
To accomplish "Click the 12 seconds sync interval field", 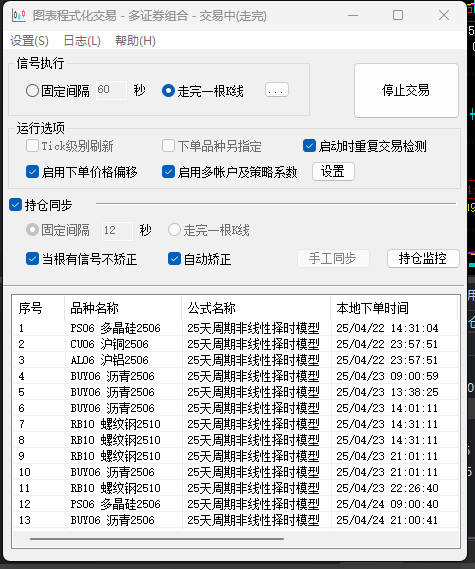I will (x=117, y=230).
